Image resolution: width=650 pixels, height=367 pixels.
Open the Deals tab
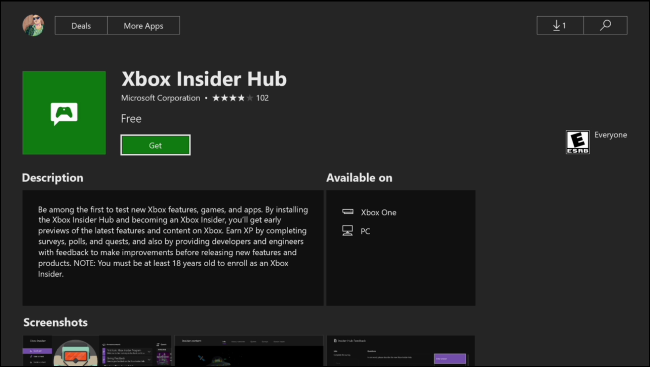tap(81, 26)
